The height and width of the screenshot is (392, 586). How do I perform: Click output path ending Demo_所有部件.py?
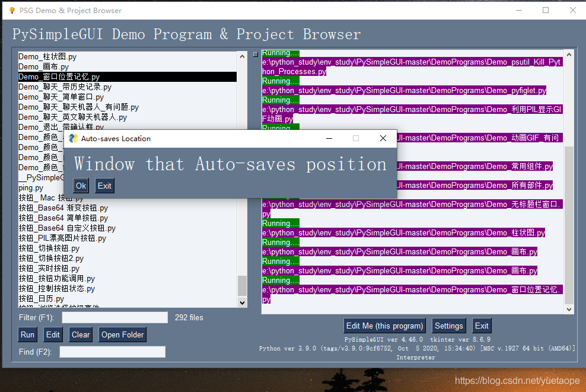(x=474, y=186)
